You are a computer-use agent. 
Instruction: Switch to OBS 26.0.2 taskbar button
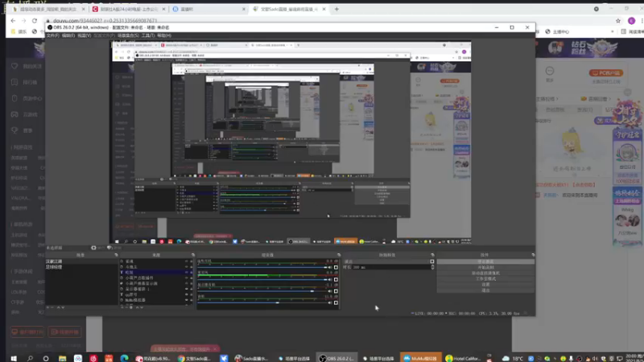pyautogui.click(x=336, y=358)
